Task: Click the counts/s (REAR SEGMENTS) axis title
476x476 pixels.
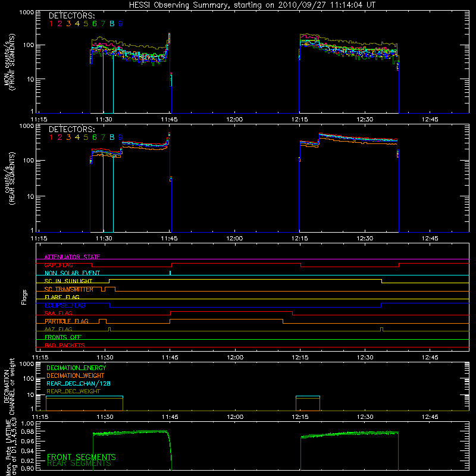Action: pos(10,178)
